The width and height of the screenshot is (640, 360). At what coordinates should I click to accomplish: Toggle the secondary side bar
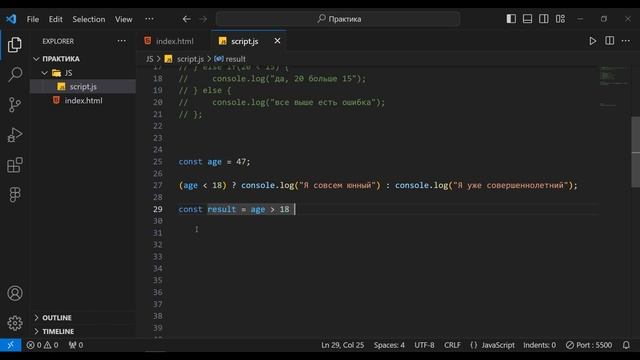pyautogui.click(x=544, y=19)
